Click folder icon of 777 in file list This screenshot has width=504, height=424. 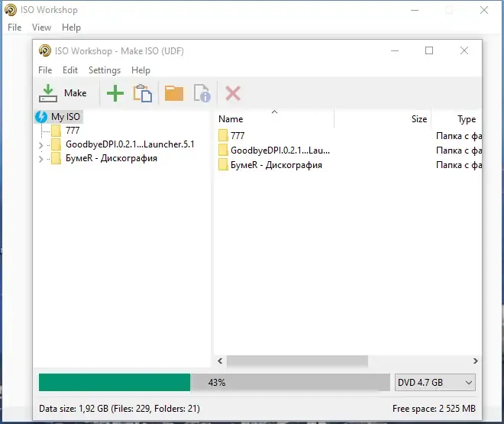223,135
